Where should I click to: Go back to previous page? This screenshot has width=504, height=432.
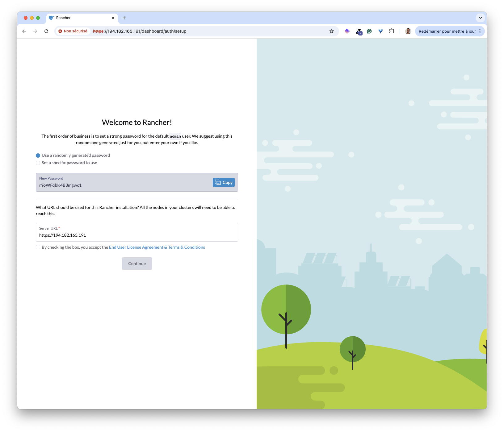pos(24,31)
